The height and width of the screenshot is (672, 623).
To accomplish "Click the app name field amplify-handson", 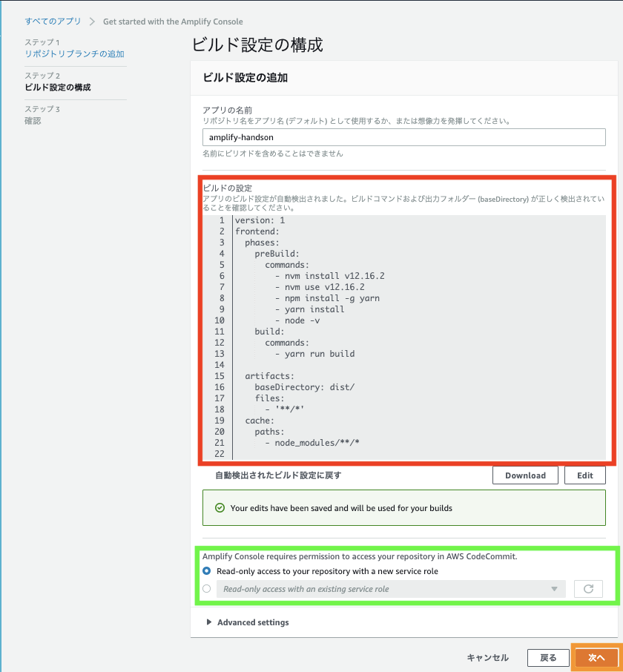I will coord(403,137).
